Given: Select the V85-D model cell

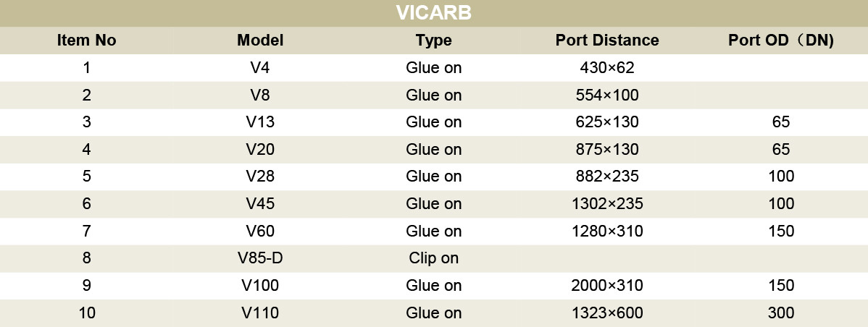Looking at the screenshot, I should point(260,258).
